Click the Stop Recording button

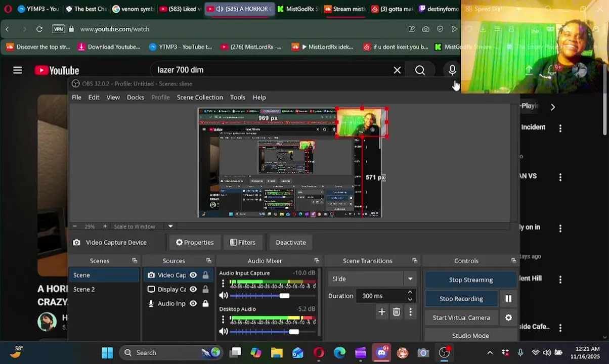coord(461,299)
